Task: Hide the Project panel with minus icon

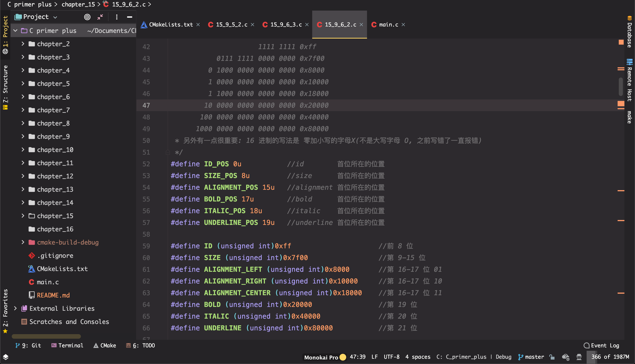Action: click(x=129, y=17)
